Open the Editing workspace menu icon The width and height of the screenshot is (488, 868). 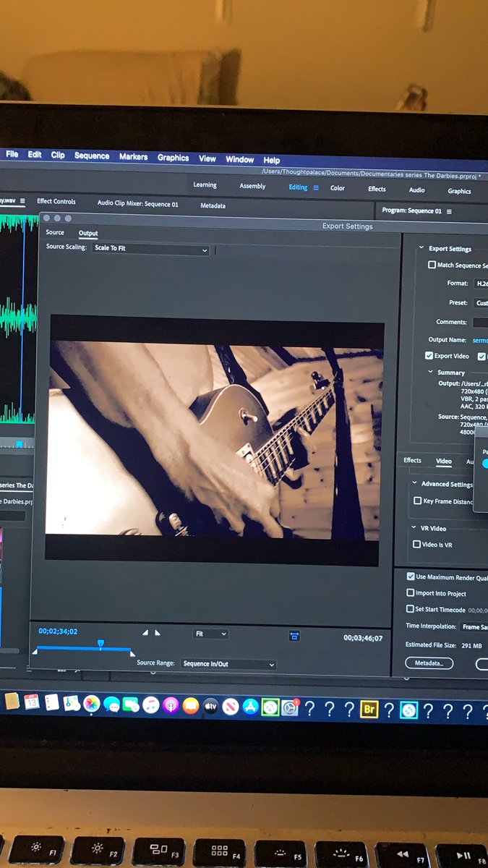click(316, 187)
